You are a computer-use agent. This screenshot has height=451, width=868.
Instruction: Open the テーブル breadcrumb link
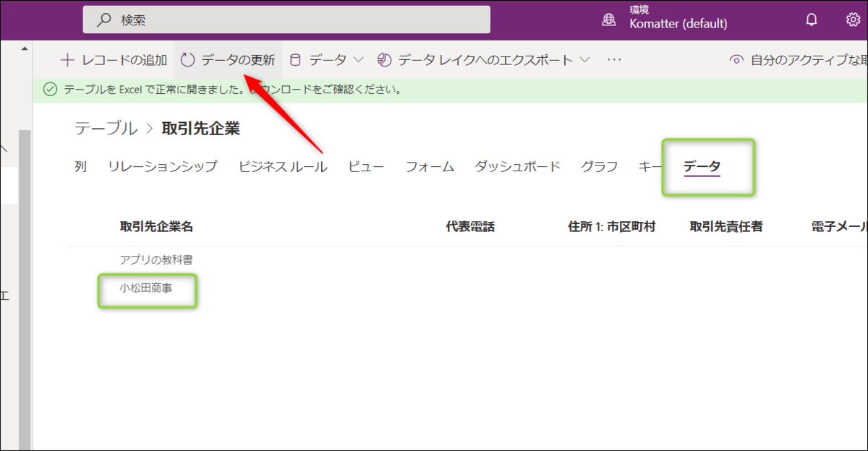[x=106, y=129]
